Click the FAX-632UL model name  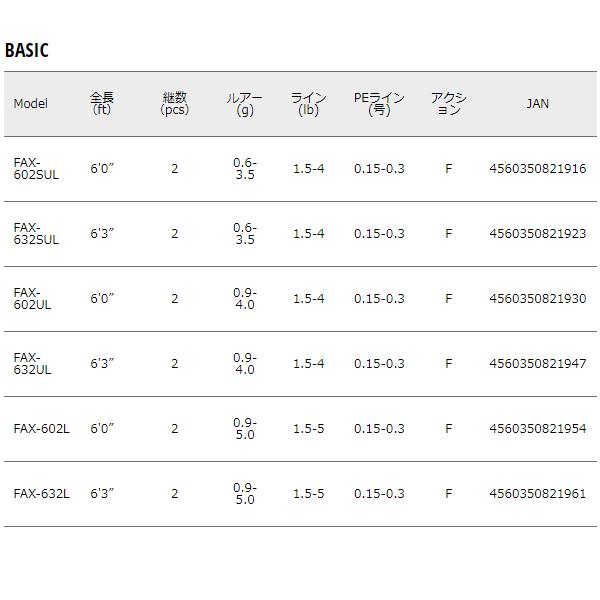click(x=32, y=364)
